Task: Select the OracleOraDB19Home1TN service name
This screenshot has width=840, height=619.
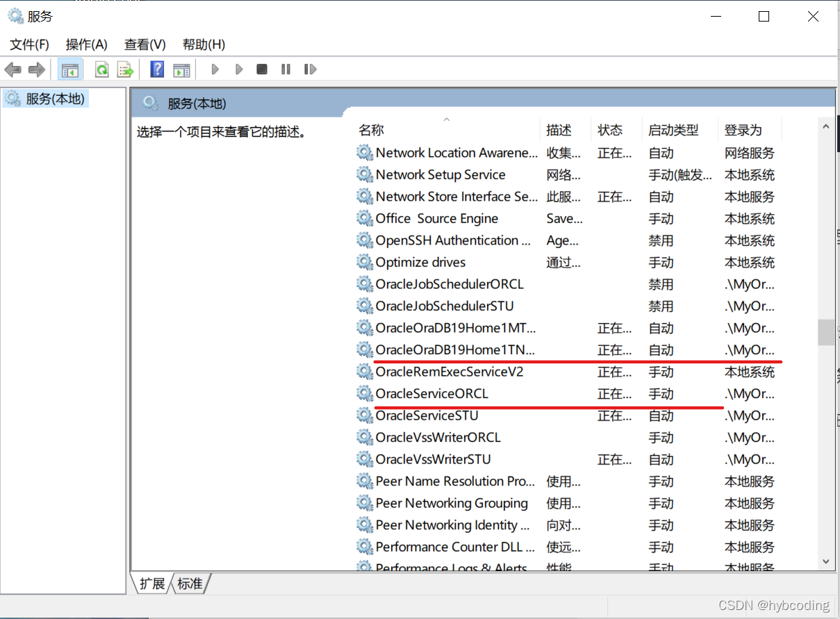Action: pos(456,349)
